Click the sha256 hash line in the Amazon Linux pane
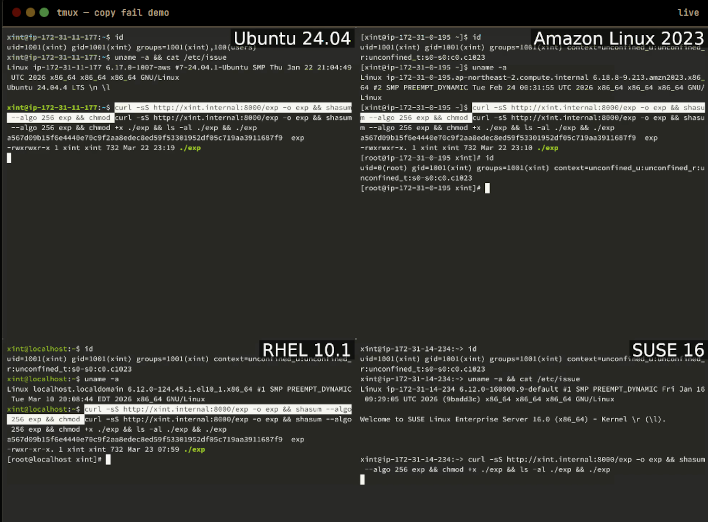This screenshot has width=708, height=522. 509,138
